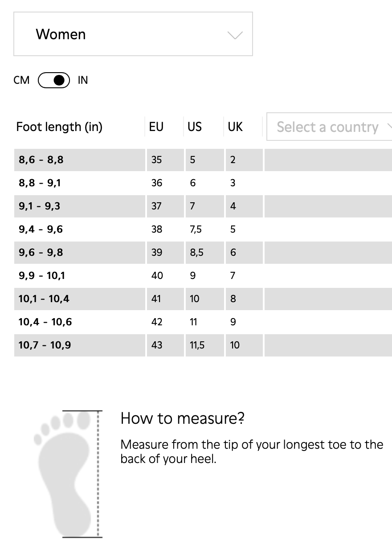Image resolution: width=392 pixels, height=549 pixels.
Task: Click the US column header
Action: [195, 127]
